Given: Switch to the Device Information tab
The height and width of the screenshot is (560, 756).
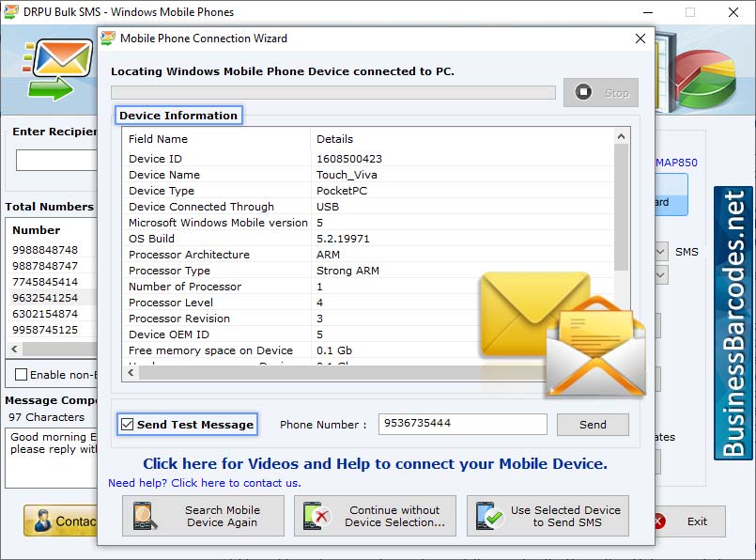Looking at the screenshot, I should [x=178, y=115].
